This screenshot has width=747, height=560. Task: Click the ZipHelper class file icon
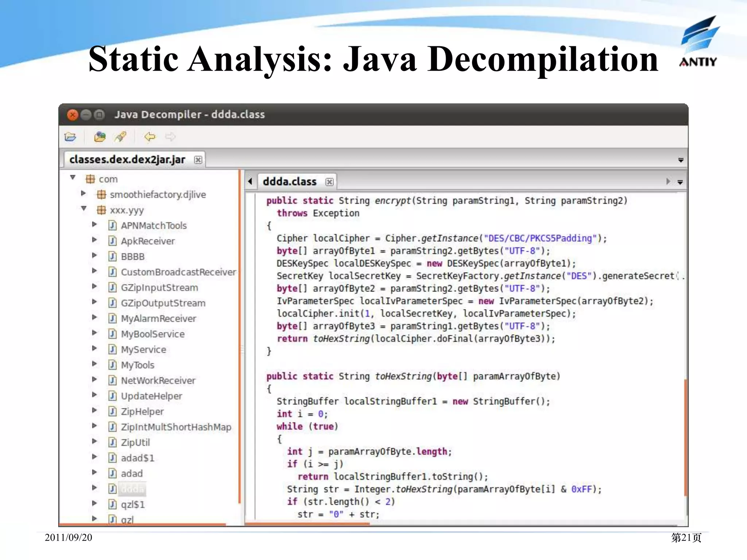pyautogui.click(x=112, y=411)
